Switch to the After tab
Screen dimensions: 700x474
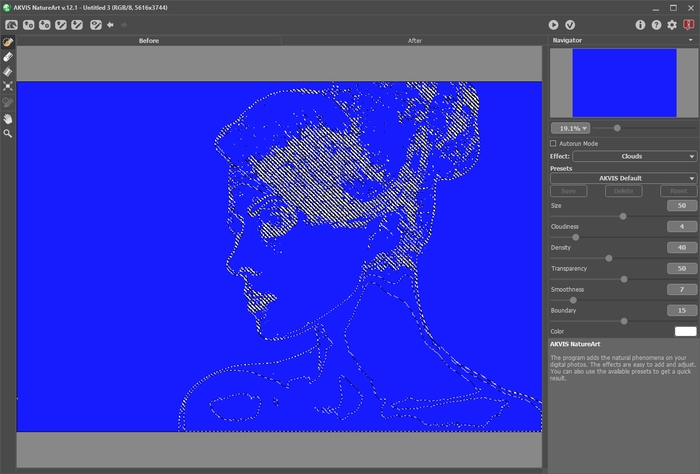[x=414, y=41]
